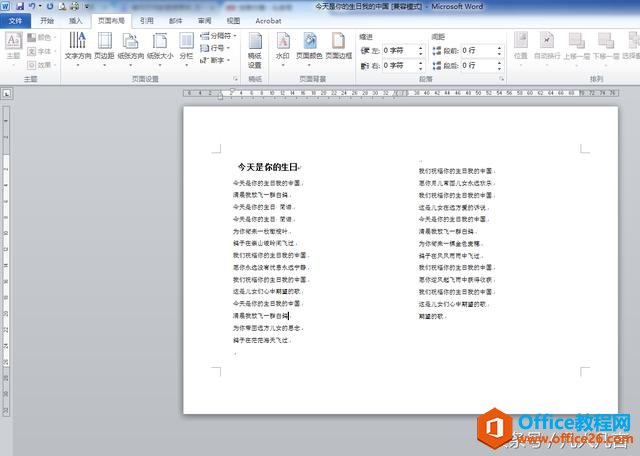The width and height of the screenshot is (640, 456).
Task: Switch to the 引用 (References) tab
Action: point(147,21)
